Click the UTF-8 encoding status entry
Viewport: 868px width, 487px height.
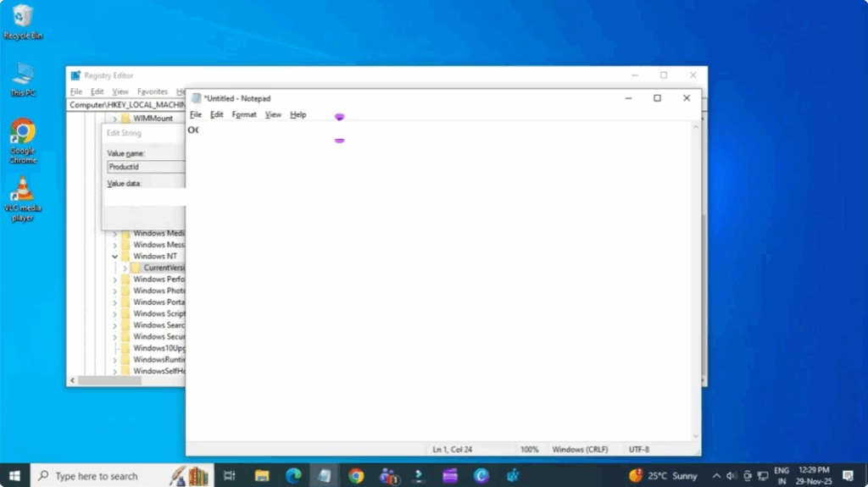(639, 450)
